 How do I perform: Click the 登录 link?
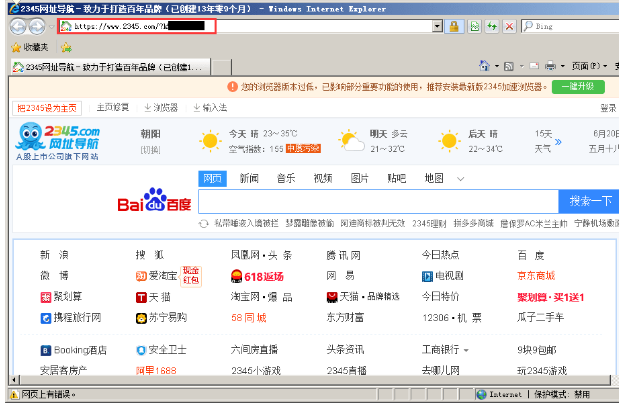coord(608,108)
